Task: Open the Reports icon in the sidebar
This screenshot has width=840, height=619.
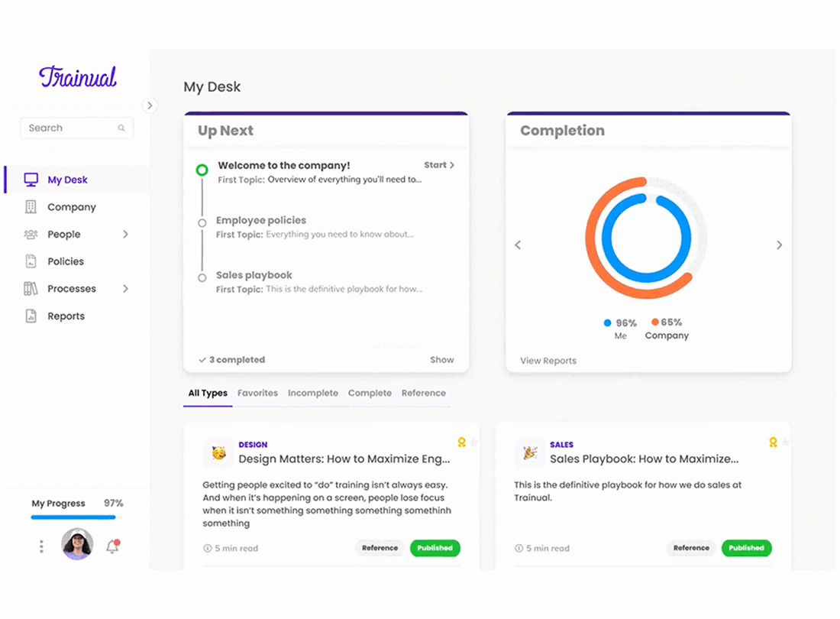Action: coord(31,316)
